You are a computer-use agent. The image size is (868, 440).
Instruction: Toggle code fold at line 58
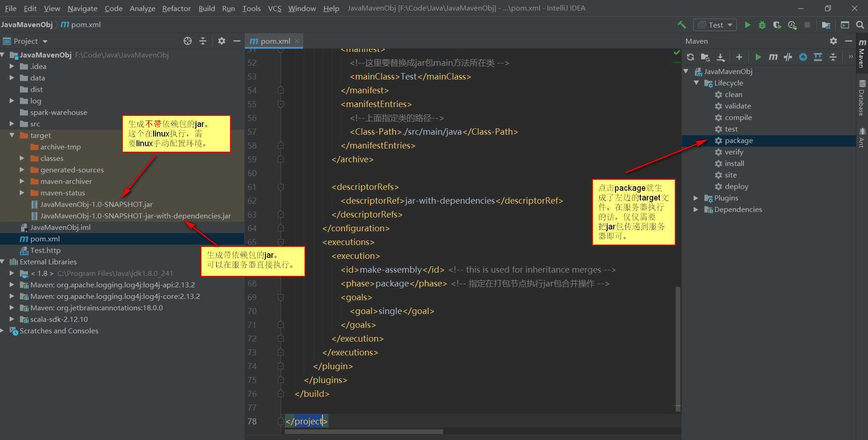[281, 145]
